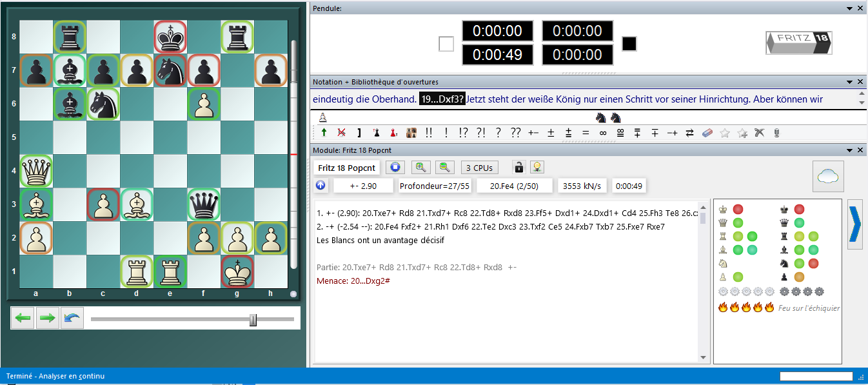Insert the '!!' brilliant move symbol
The width and height of the screenshot is (868, 385).
[429, 133]
